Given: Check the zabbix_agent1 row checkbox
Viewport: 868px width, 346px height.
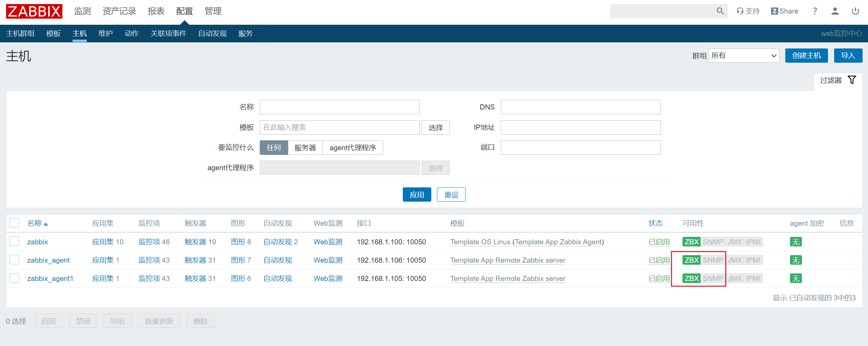Looking at the screenshot, I should point(14,278).
